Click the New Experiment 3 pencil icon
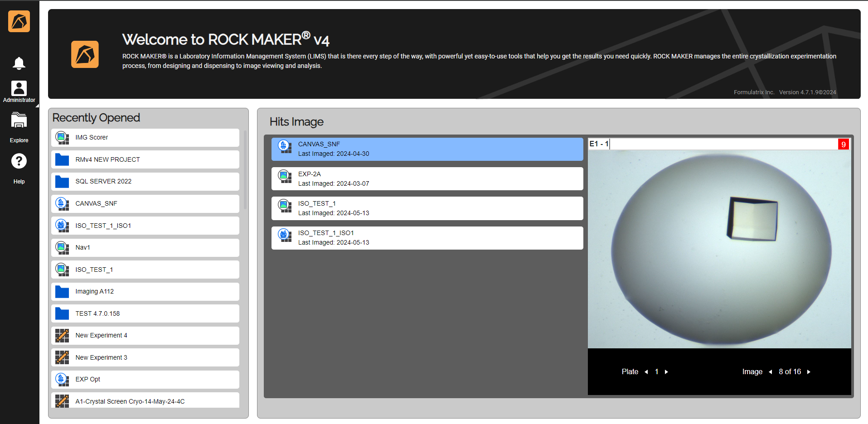The image size is (868, 424). pyautogui.click(x=62, y=357)
